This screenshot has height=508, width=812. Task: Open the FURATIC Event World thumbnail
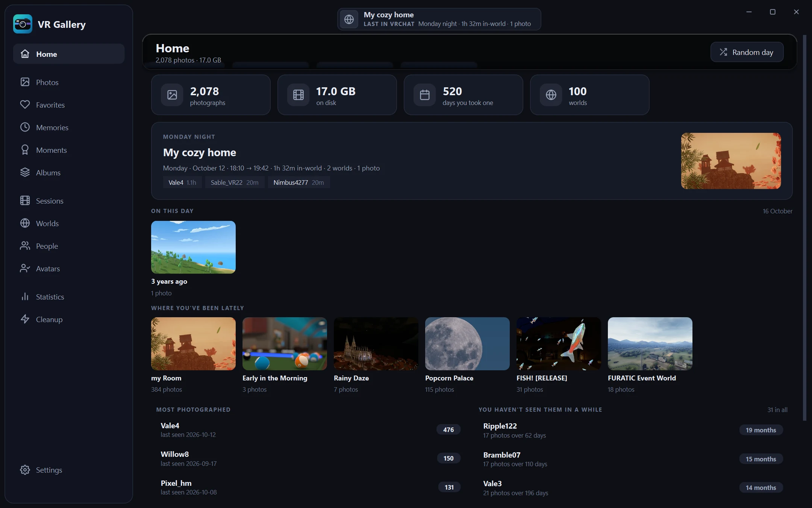click(x=650, y=344)
